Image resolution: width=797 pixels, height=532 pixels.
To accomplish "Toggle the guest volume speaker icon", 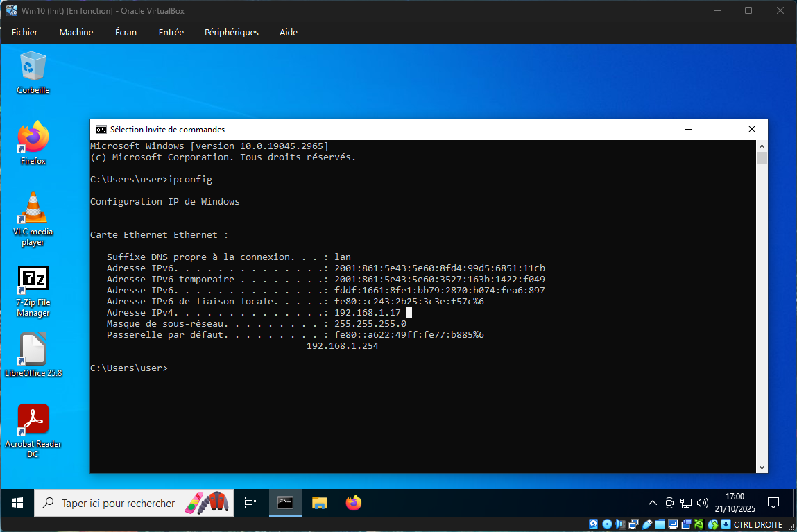I will [x=702, y=503].
